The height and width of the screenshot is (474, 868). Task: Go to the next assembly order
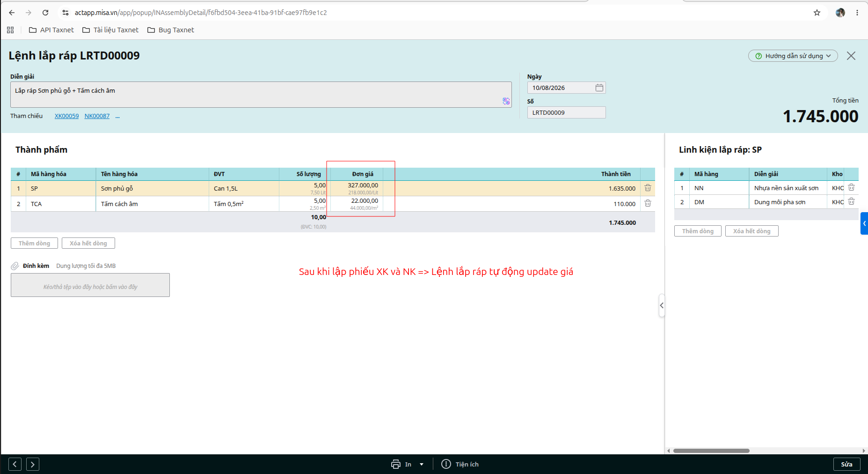[33, 464]
